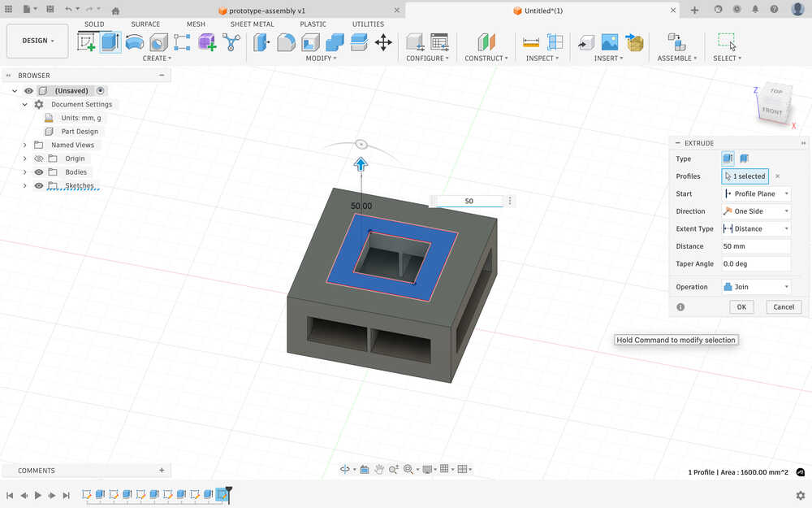Image resolution: width=812 pixels, height=508 pixels.
Task: Hide the Bodies folder via eye icon
Action: tap(39, 172)
